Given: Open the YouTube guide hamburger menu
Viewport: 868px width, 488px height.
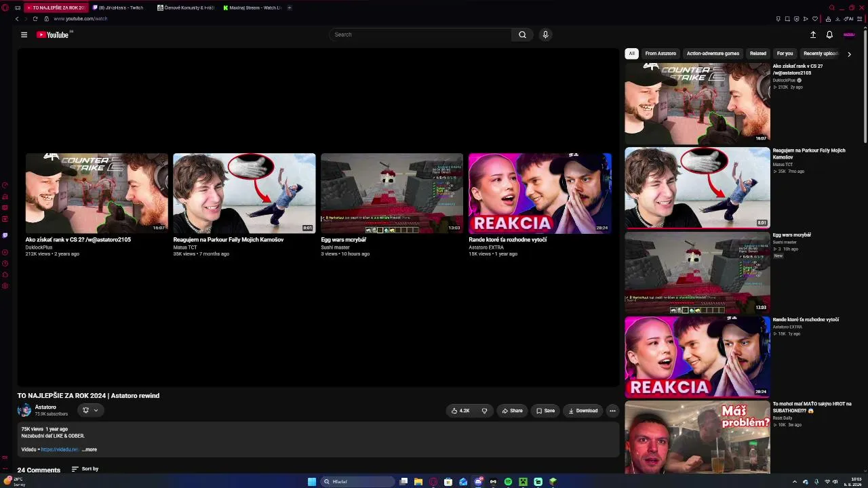Looking at the screenshot, I should [x=24, y=35].
